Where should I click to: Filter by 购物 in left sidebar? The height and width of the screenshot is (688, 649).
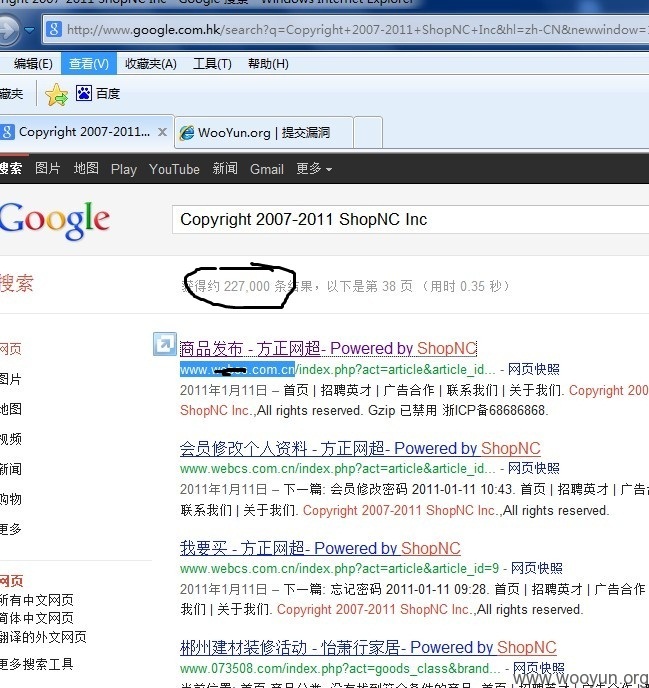(x=11, y=499)
